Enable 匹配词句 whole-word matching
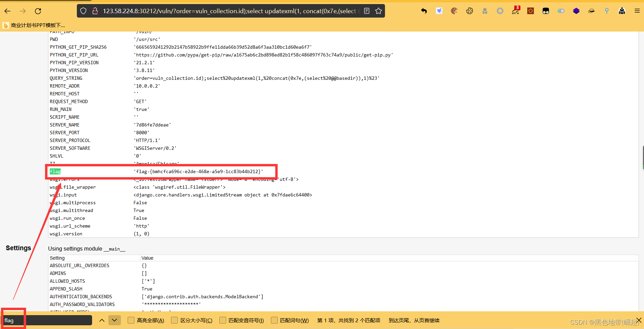 click(x=274, y=320)
